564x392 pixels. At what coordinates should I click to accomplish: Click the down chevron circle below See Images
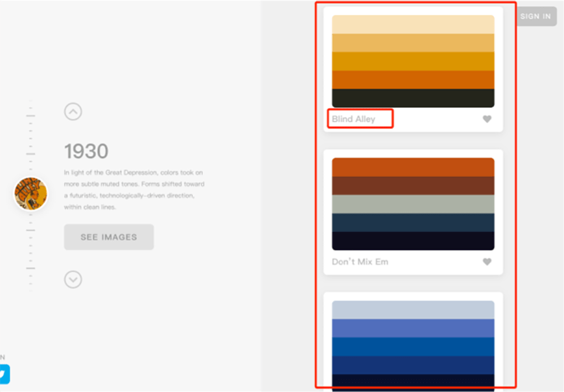click(73, 279)
